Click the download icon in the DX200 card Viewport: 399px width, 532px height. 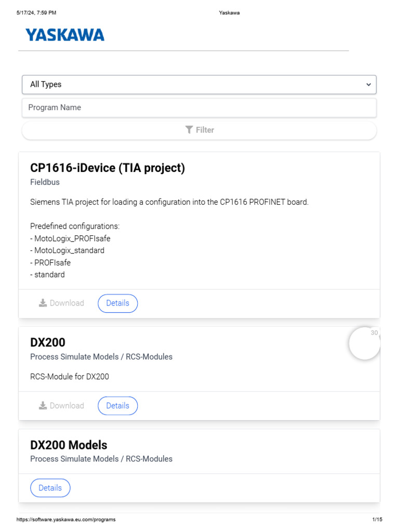tap(43, 406)
